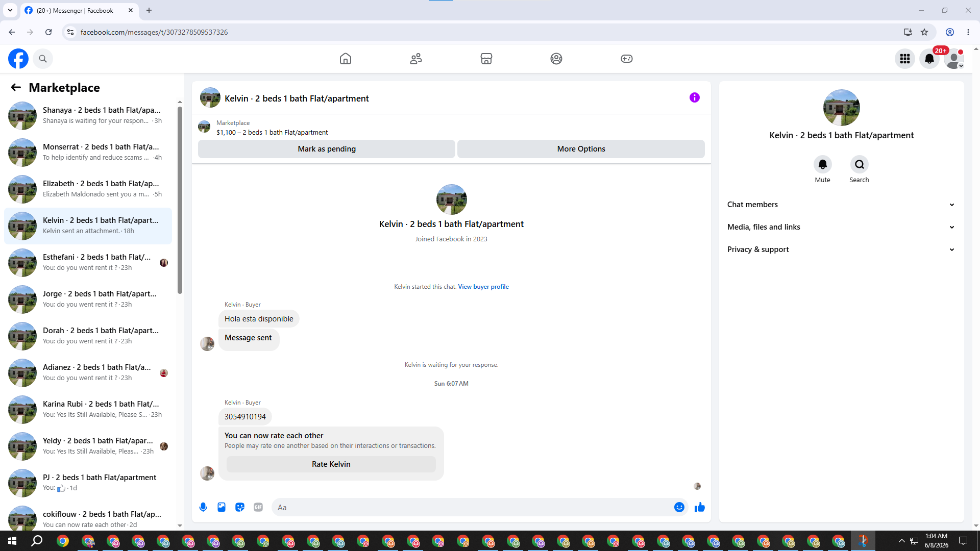Open cokiflouw's conversation
This screenshot has height=551, width=980.
pos(88,516)
